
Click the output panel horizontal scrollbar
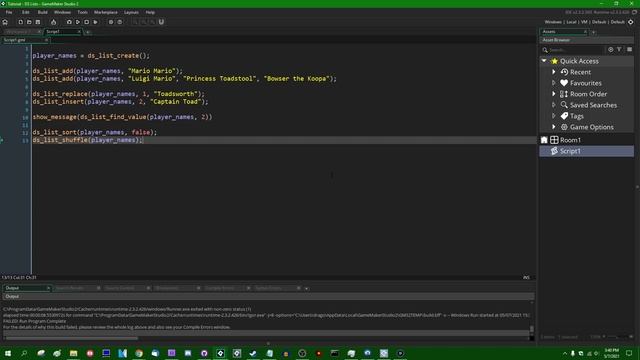point(72,338)
